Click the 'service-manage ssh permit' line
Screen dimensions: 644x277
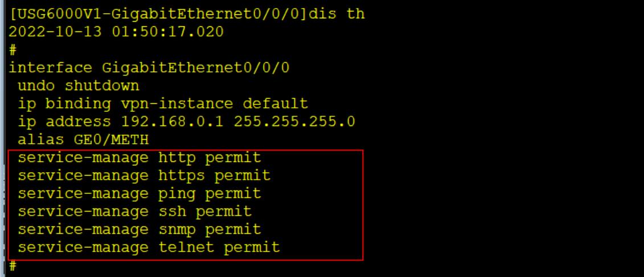coord(134,211)
